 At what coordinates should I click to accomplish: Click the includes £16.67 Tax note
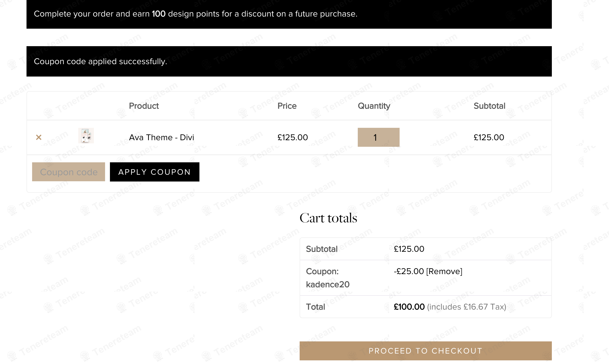(x=466, y=307)
